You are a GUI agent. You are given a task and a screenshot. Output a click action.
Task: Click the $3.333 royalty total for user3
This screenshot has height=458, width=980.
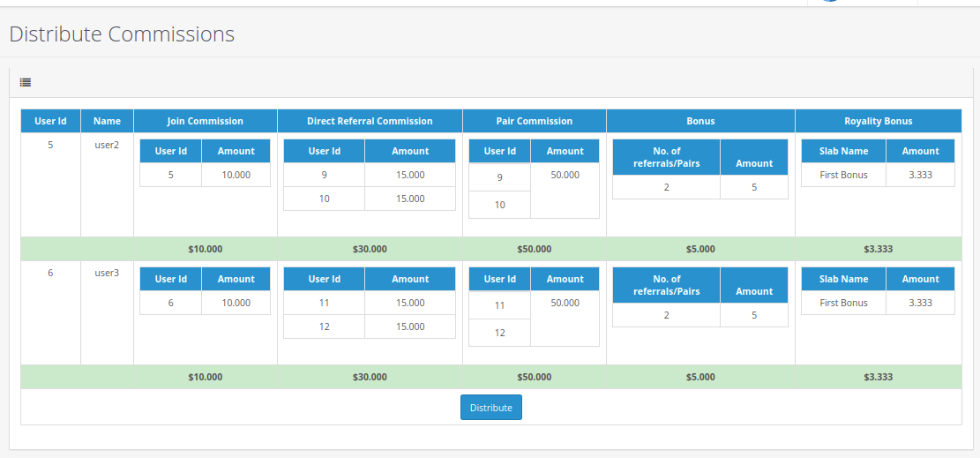pyautogui.click(x=878, y=377)
